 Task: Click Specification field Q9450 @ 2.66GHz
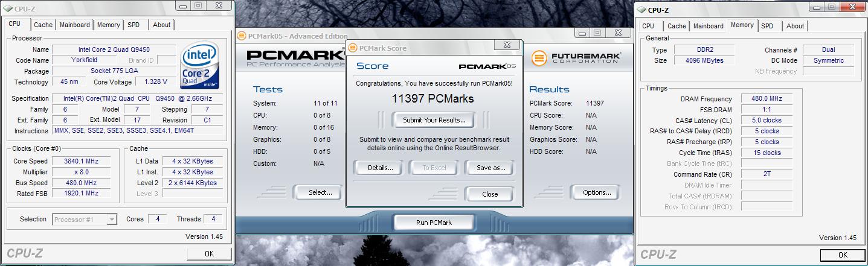click(x=137, y=98)
